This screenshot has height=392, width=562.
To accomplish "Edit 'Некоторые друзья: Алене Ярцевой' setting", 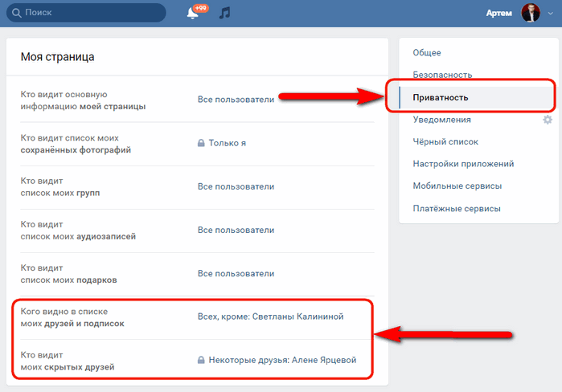I will [x=282, y=360].
